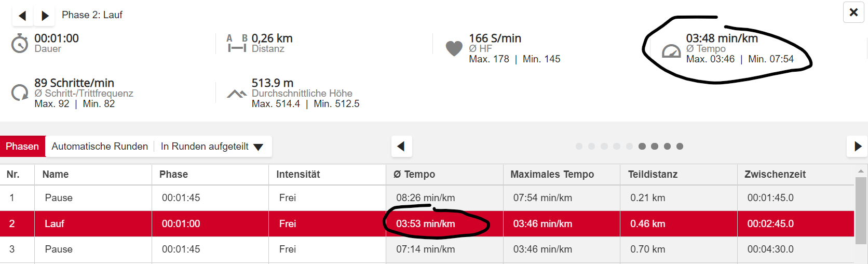868x264 pixels.
Task: Click the cadence circular arrow icon
Action: pos(20,93)
